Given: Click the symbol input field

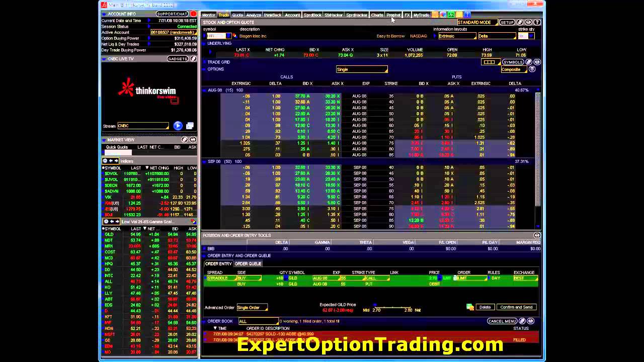Looking at the screenshot, I should point(216,36).
